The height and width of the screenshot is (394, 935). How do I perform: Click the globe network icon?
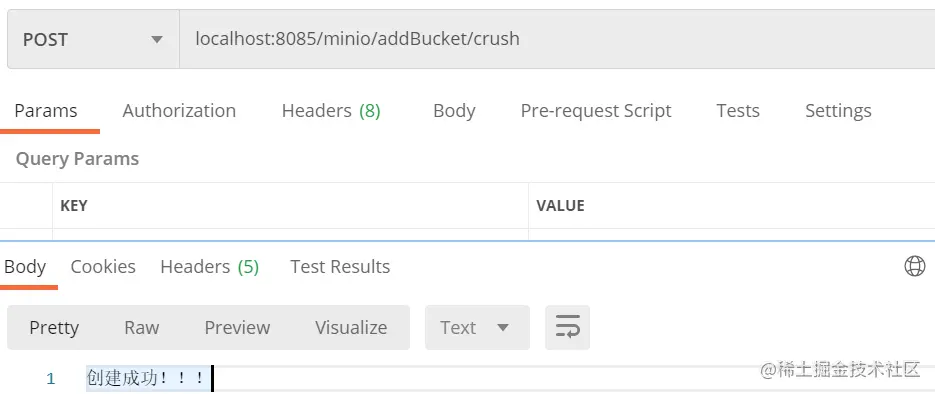click(x=915, y=266)
